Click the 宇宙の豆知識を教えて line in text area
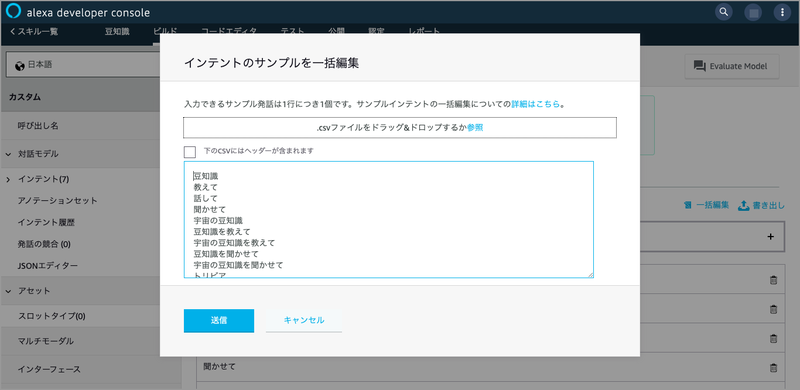Image resolution: width=800 pixels, height=390 pixels. click(x=234, y=242)
